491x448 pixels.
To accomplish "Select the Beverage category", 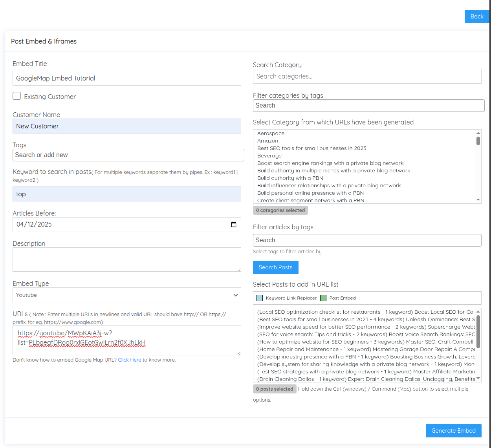I will coord(269,156).
